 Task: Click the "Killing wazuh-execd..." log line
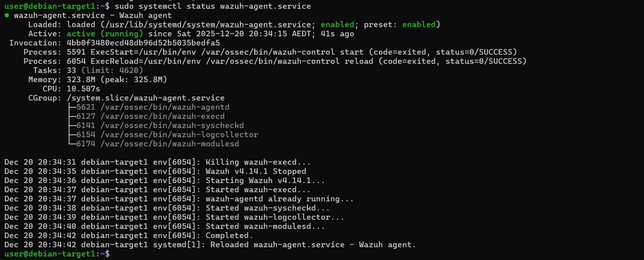point(258,162)
